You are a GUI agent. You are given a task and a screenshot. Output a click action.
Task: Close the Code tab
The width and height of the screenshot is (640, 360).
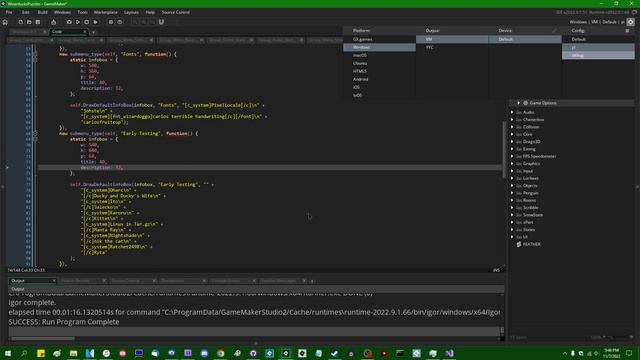point(85,31)
